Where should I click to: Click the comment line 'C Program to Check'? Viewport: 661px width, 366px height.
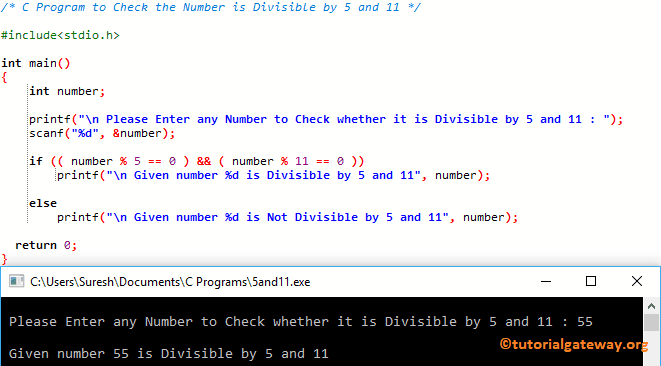click(x=210, y=8)
